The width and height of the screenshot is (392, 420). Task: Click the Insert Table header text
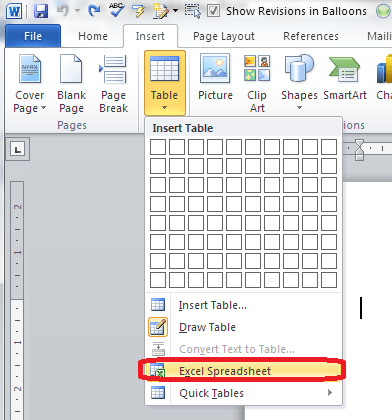pyautogui.click(x=182, y=128)
